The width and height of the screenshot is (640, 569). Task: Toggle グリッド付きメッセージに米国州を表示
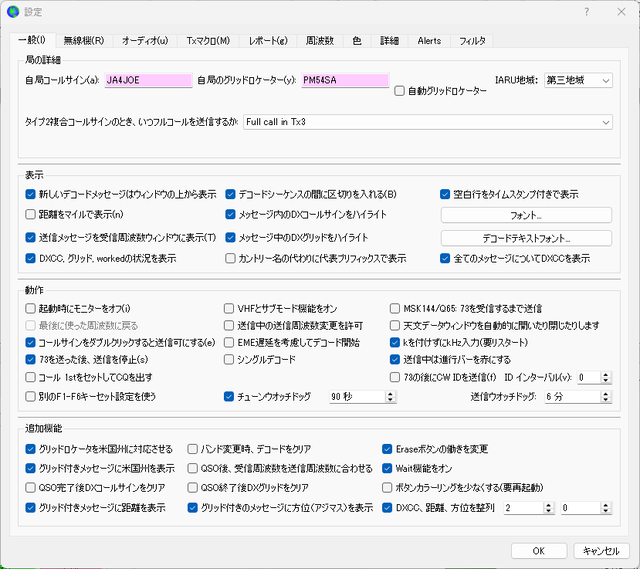30,468
